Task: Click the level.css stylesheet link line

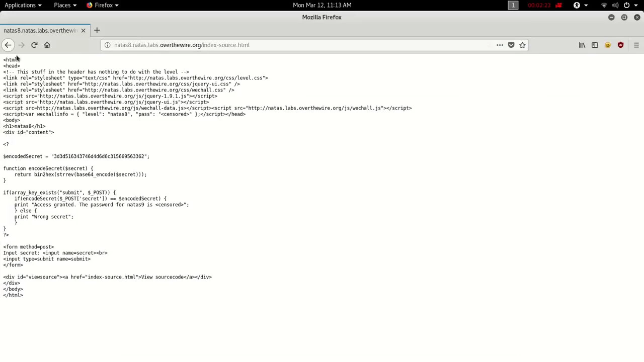Action: (x=136, y=78)
